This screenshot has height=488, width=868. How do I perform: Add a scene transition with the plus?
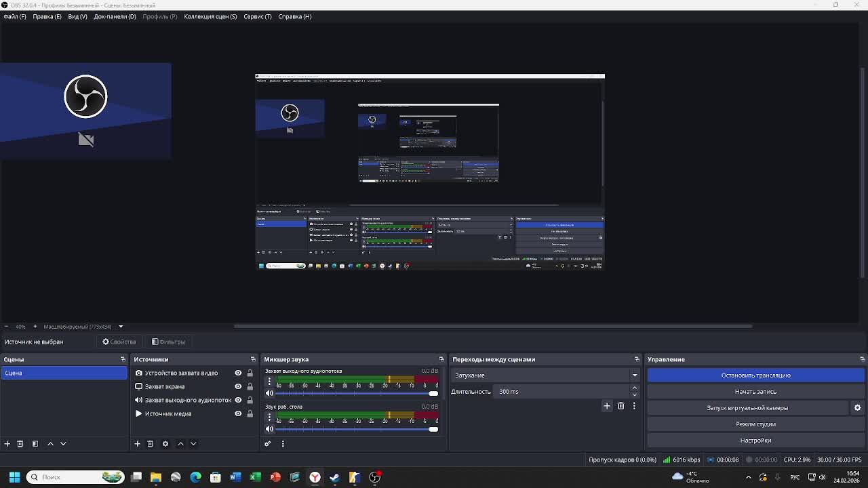607,406
